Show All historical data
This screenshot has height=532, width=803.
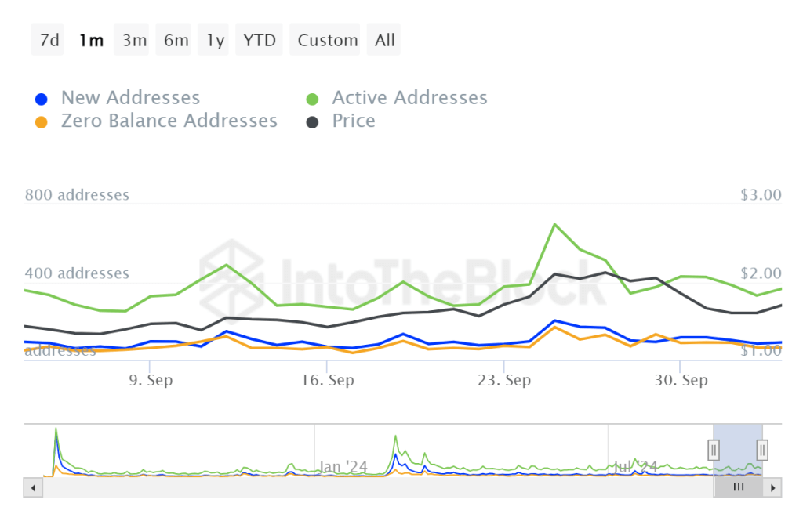click(x=385, y=40)
